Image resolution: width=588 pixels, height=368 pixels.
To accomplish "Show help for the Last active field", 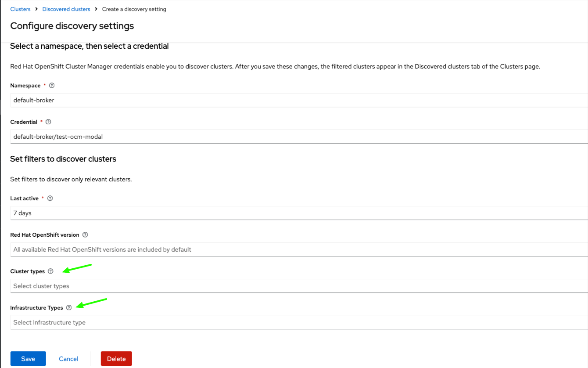I will click(50, 198).
